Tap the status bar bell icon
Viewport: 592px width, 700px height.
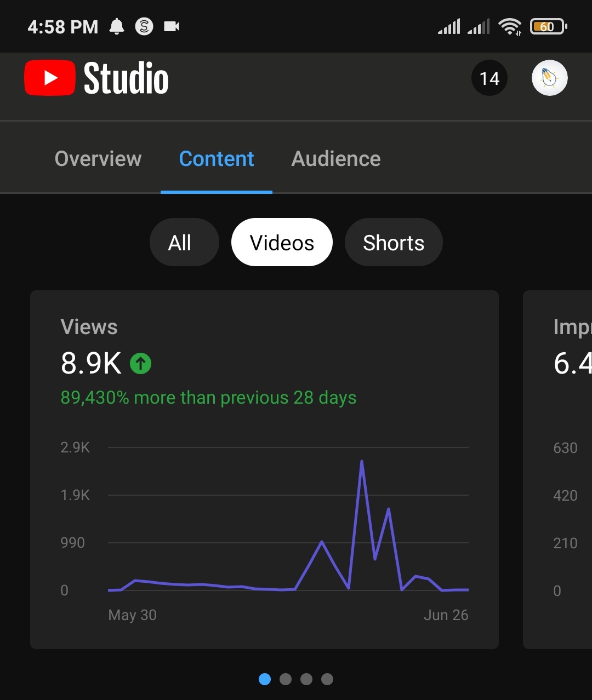(x=117, y=26)
